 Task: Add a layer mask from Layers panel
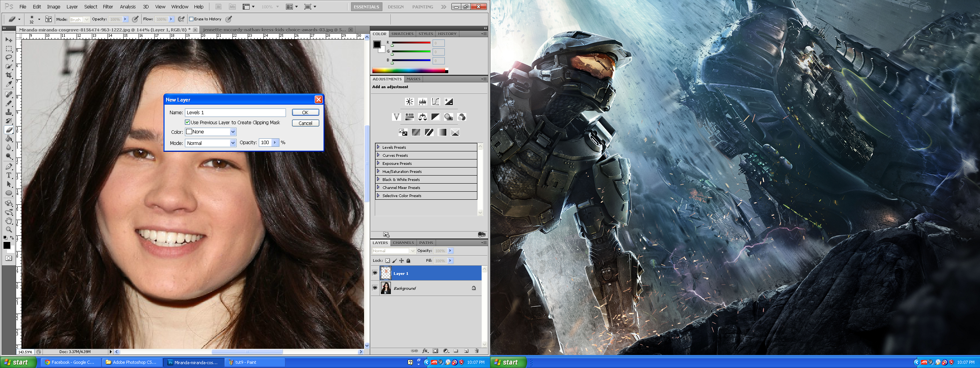[435, 351]
